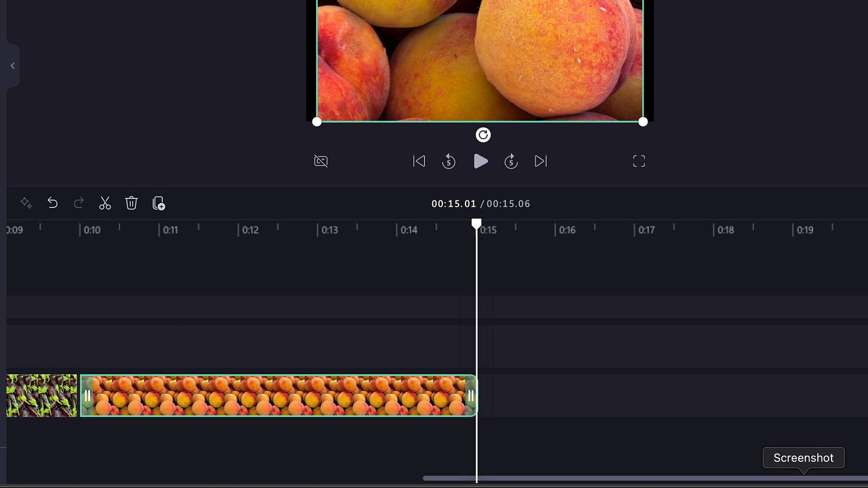Click the 0:14 mark on the timeline ruler
This screenshot has height=488, width=868.
click(409, 230)
